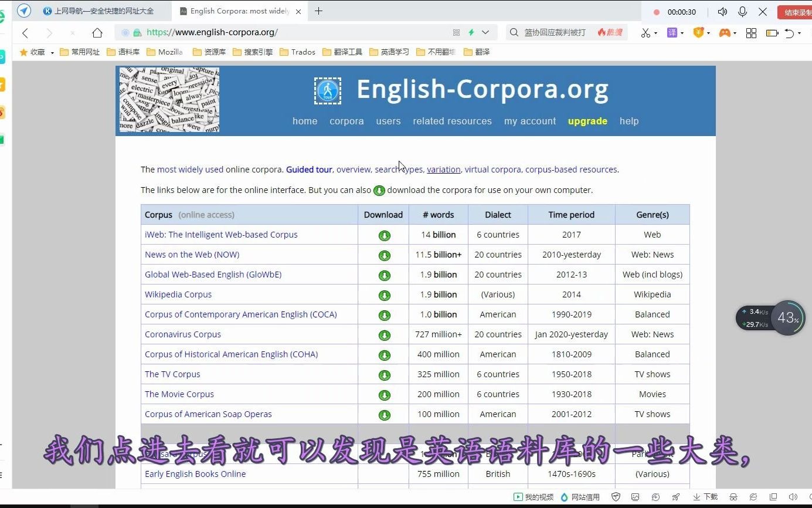
Task: Open the users navigation link
Action: [x=388, y=121]
